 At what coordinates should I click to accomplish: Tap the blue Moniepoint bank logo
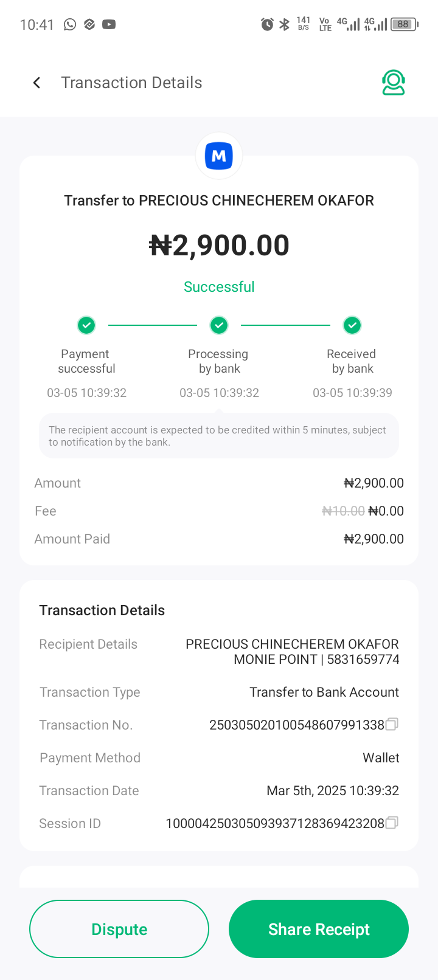(x=219, y=156)
